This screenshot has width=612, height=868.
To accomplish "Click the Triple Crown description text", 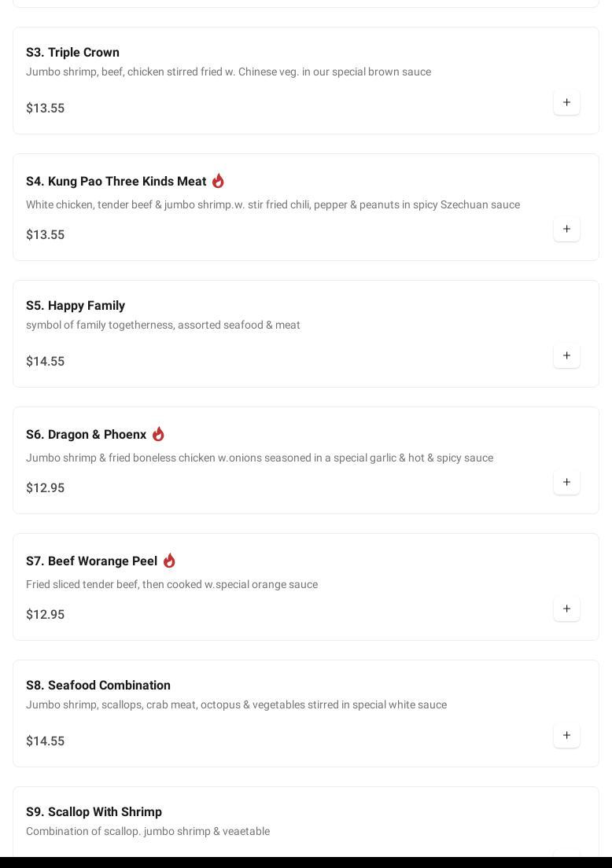I will tap(228, 72).
